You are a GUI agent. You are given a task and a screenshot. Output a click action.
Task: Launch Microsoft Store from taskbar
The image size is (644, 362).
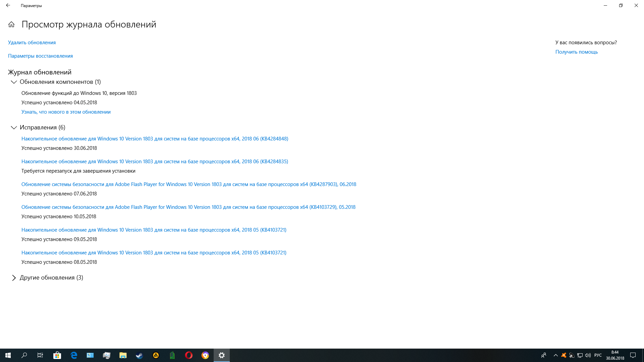[x=57, y=355]
